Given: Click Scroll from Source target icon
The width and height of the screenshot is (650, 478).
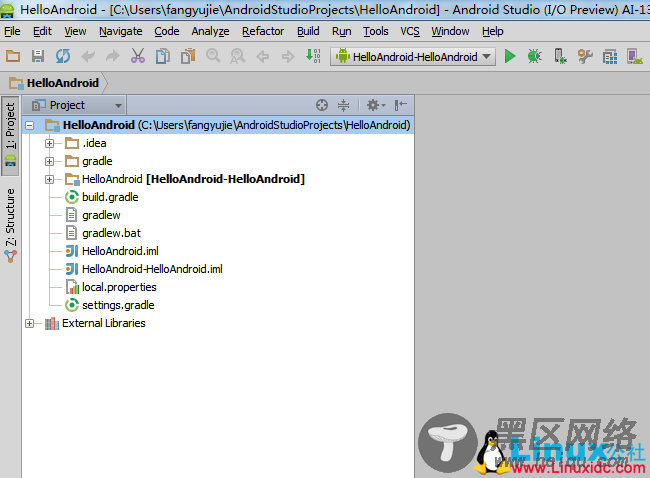Looking at the screenshot, I should [x=322, y=105].
